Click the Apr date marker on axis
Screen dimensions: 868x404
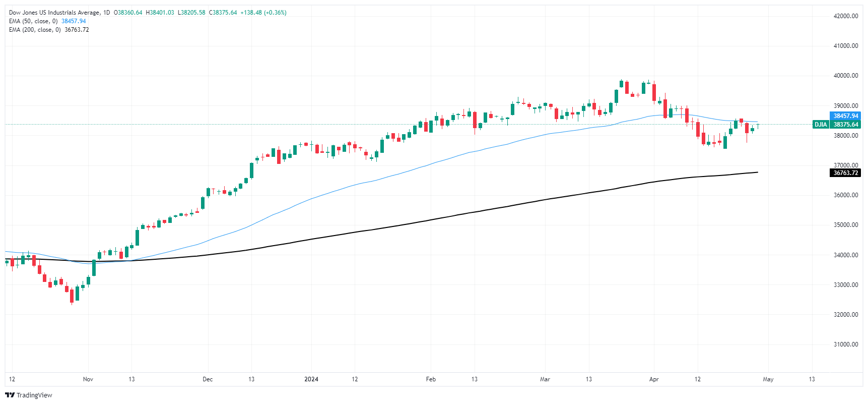tap(654, 379)
